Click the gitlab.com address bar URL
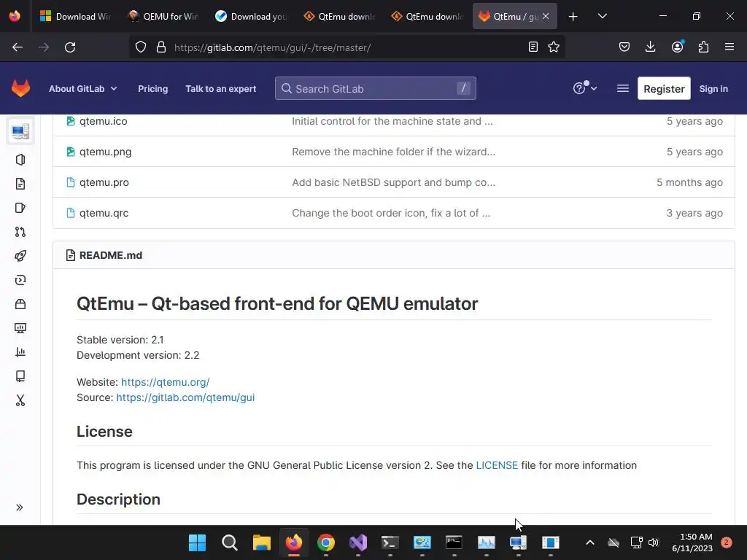The image size is (747, 560). click(273, 47)
